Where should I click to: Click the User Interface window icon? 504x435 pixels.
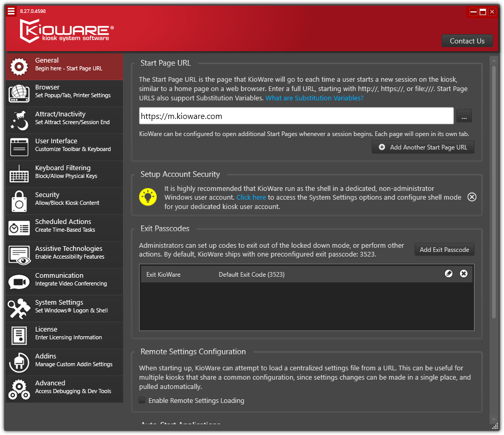pos(19,147)
